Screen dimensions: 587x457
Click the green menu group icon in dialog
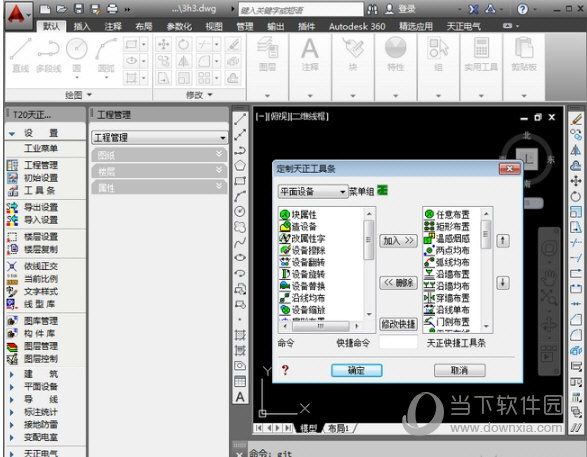(x=382, y=191)
